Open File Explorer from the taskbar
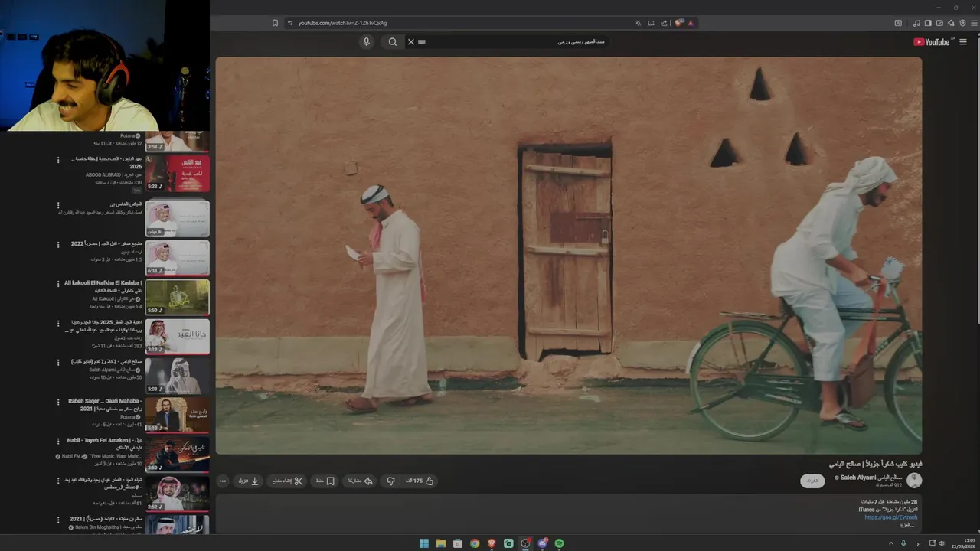980x551 pixels. coord(441,543)
